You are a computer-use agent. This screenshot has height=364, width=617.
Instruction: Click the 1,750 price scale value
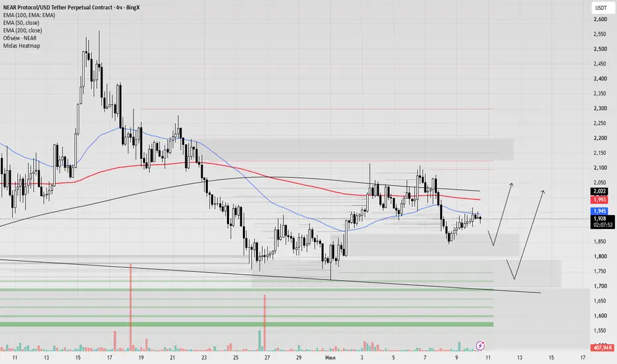pyautogui.click(x=600, y=271)
